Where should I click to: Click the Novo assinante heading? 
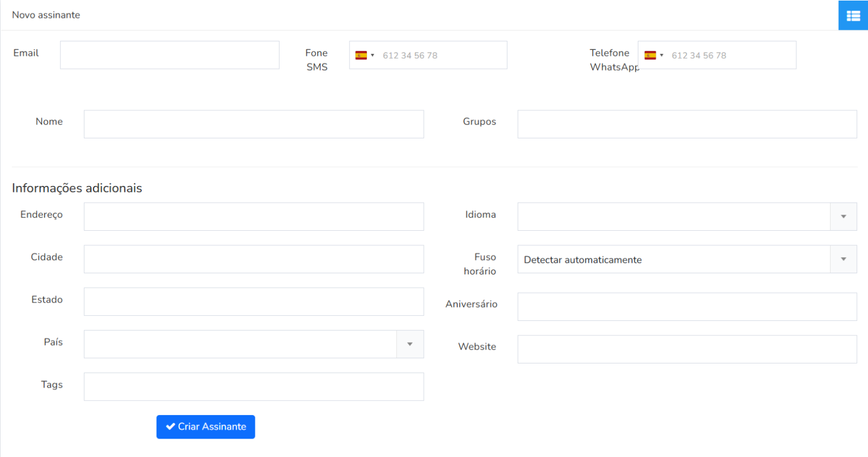(x=46, y=15)
